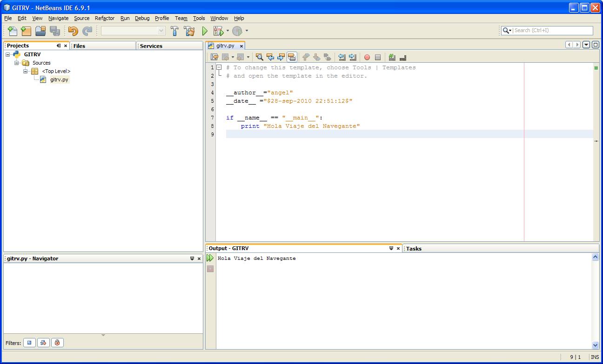Clean and build project with broom icon
Screen dimensions: 603x364
189,31
